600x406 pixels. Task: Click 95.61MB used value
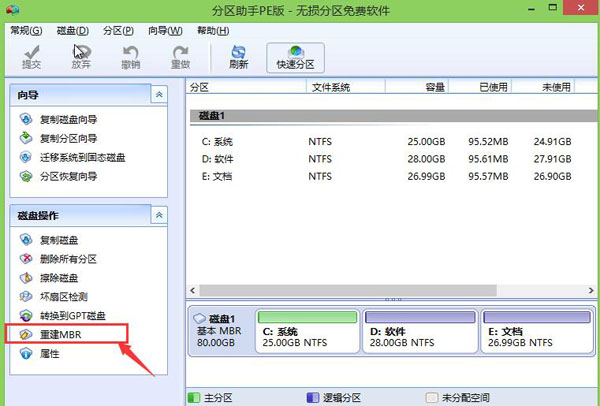(488, 159)
